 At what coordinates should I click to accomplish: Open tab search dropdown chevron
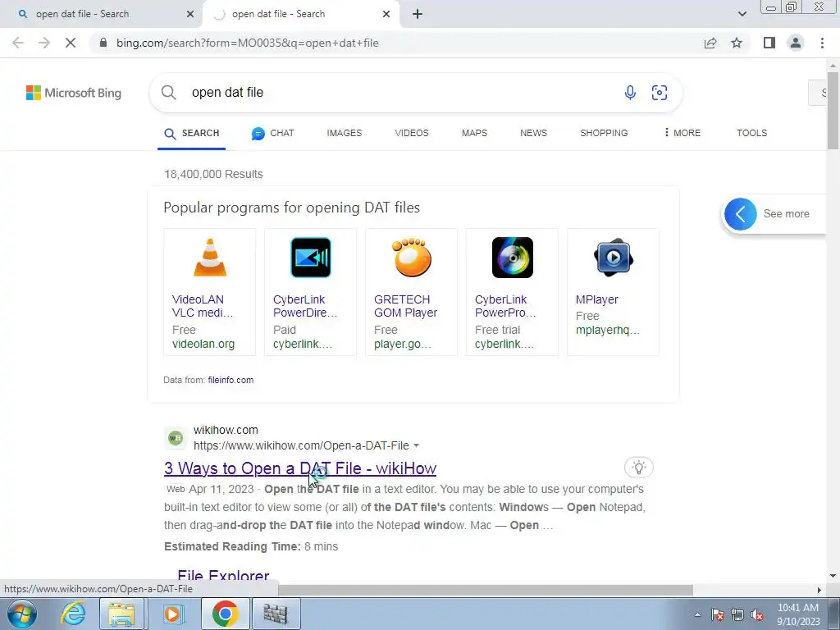click(742, 14)
